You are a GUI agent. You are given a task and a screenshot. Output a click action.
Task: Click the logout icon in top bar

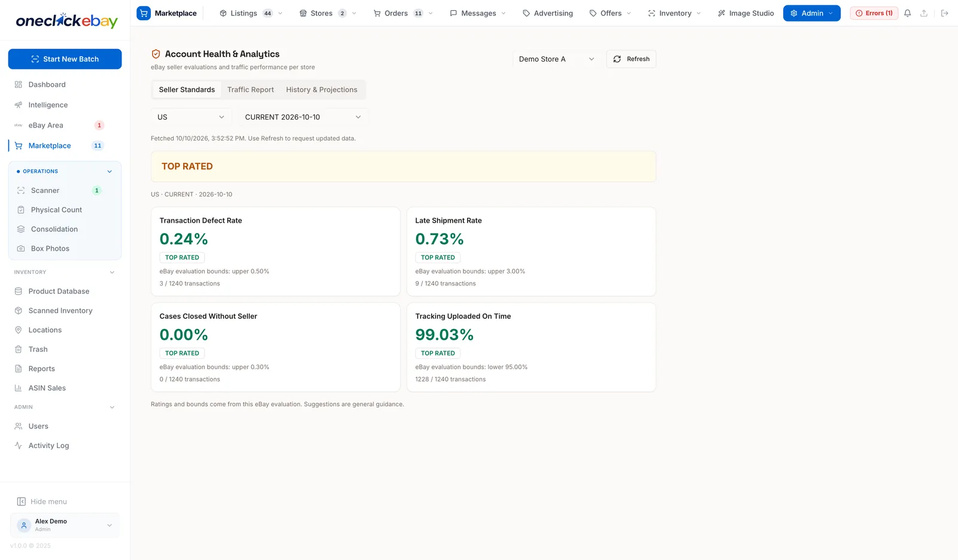pyautogui.click(x=944, y=13)
